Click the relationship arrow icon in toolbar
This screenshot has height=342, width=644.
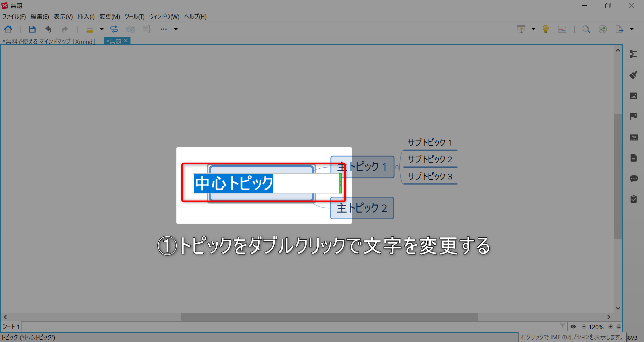coord(114,29)
